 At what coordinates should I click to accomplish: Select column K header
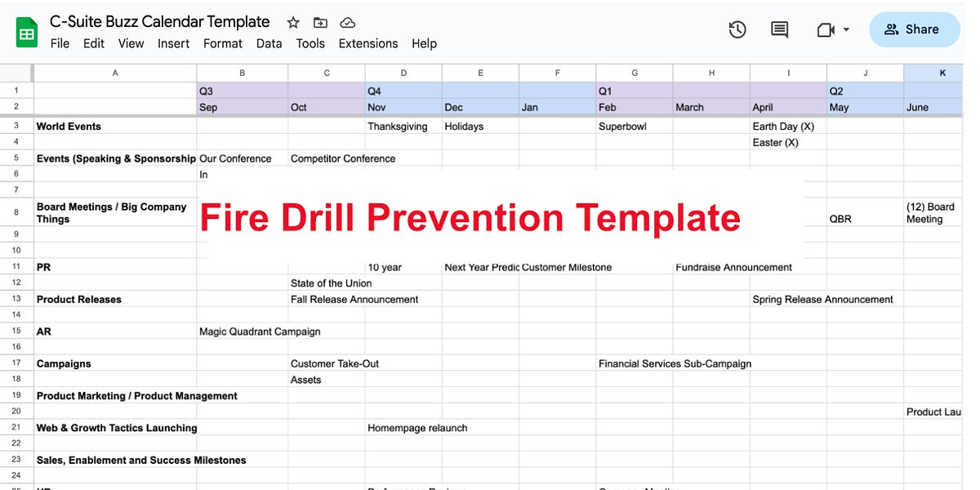click(942, 73)
